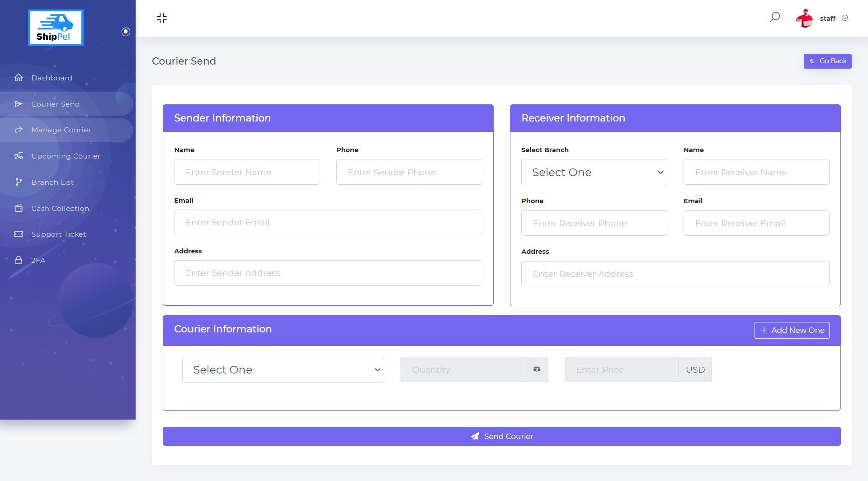868x481 pixels.
Task: Click the Courier Information header
Action: pyautogui.click(x=223, y=329)
